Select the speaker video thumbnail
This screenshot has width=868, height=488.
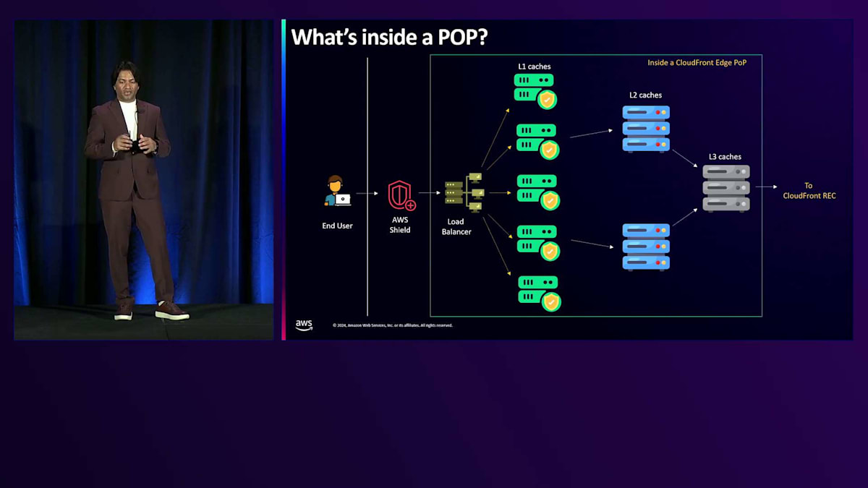144,180
